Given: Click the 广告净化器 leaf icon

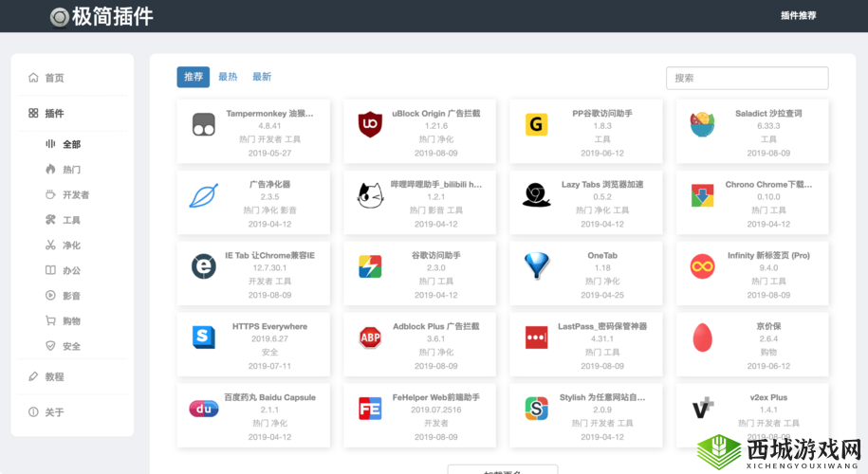Looking at the screenshot, I should (x=204, y=195).
